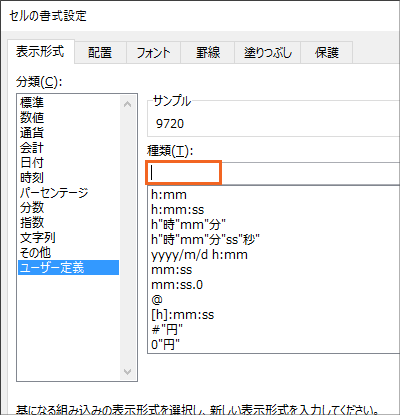
Task: Select the [h]:mm:ss format
Action: click(183, 315)
